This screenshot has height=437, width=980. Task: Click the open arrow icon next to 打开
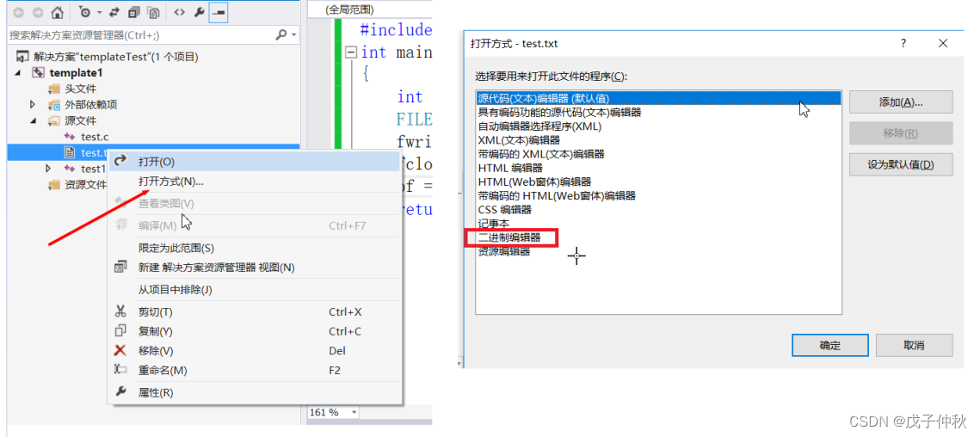point(121,162)
